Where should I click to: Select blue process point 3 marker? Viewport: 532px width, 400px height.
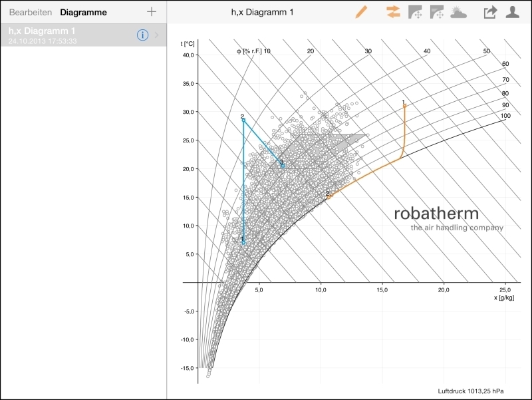(x=283, y=166)
